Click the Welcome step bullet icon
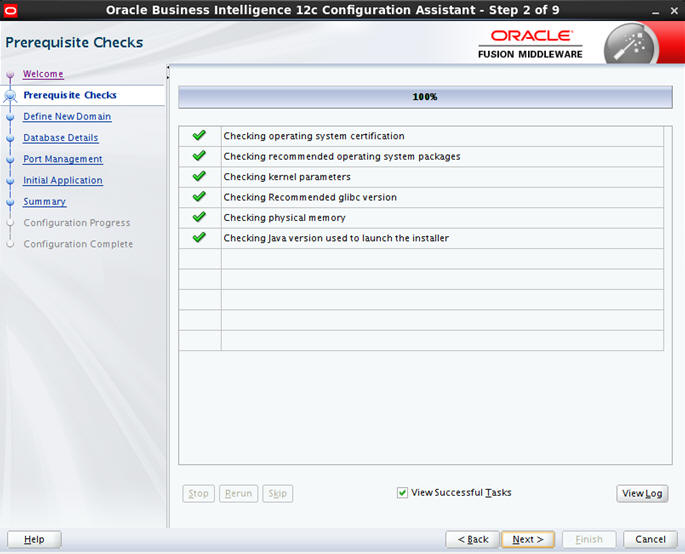Viewport: 685px width, 554px height. tap(10, 76)
